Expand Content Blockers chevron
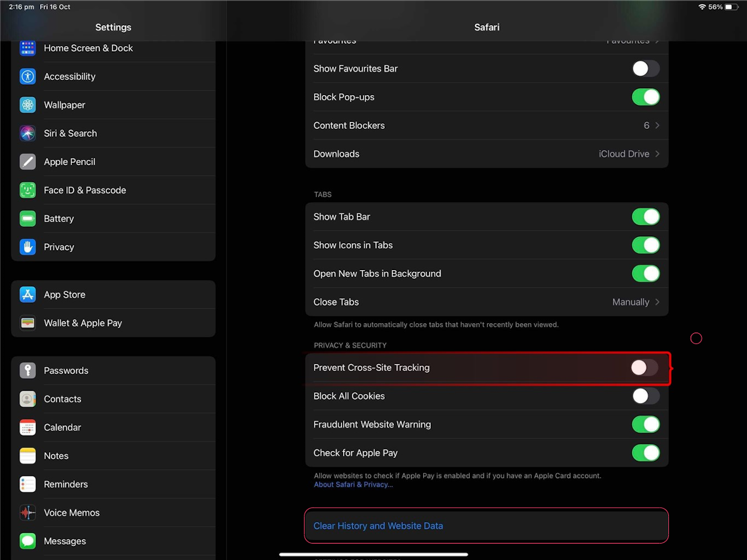The height and width of the screenshot is (560, 747). click(x=657, y=125)
